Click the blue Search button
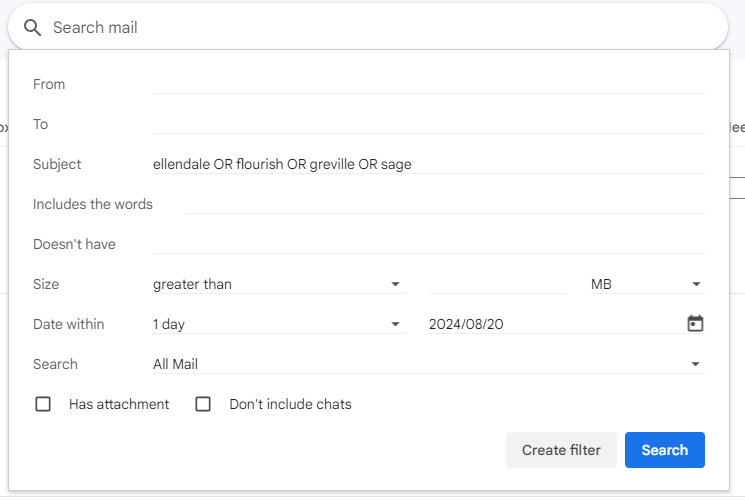Viewport: 745px width, 500px height. click(665, 450)
